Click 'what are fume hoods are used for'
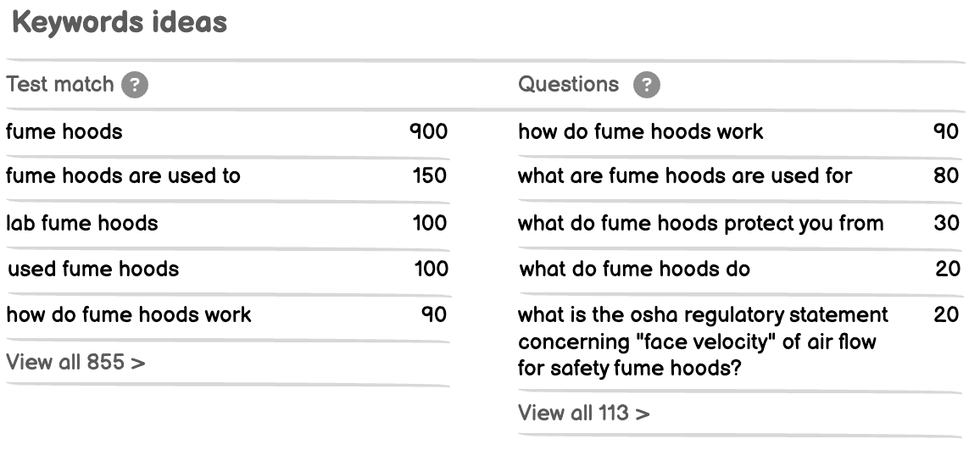 coord(685,175)
